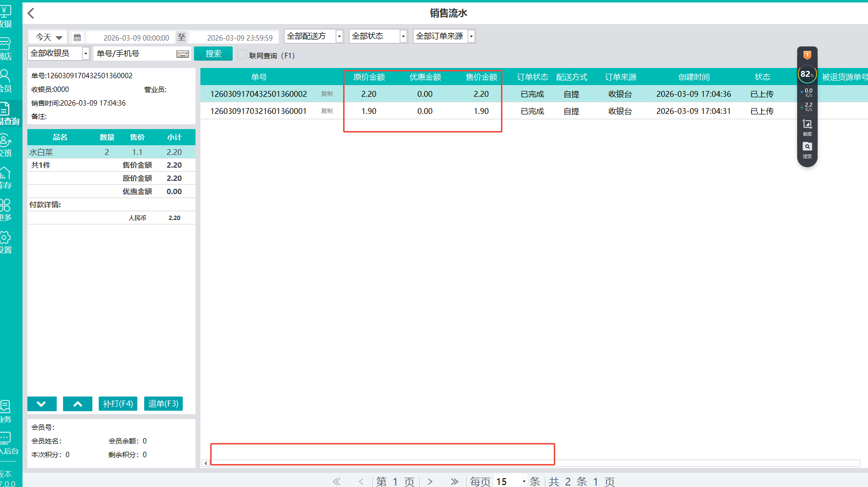This screenshot has width=868, height=487.
Task: Sort by the 订单状态 column header
Action: (533, 77)
